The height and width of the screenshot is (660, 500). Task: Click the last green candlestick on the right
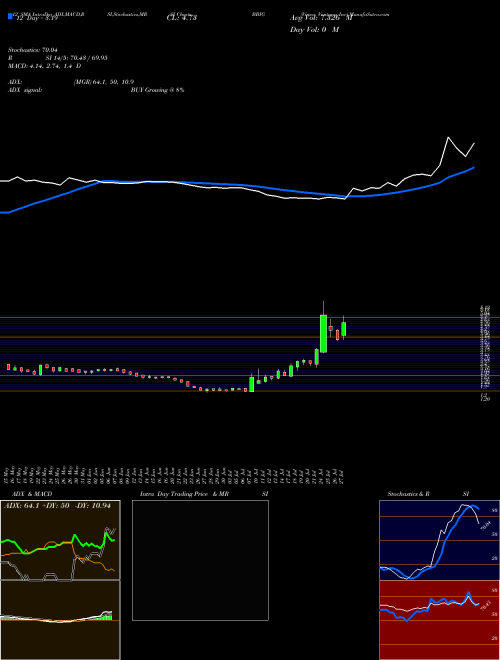point(344,329)
